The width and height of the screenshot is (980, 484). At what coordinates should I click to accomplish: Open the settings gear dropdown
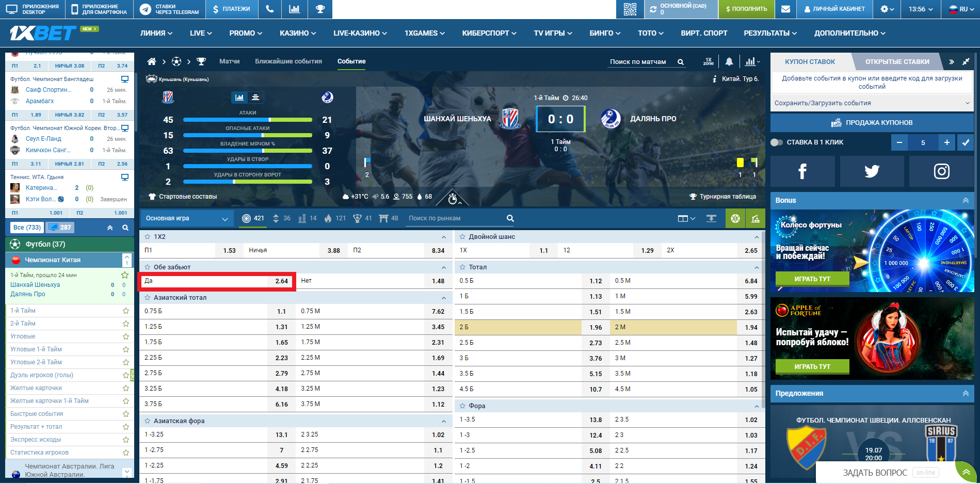887,9
